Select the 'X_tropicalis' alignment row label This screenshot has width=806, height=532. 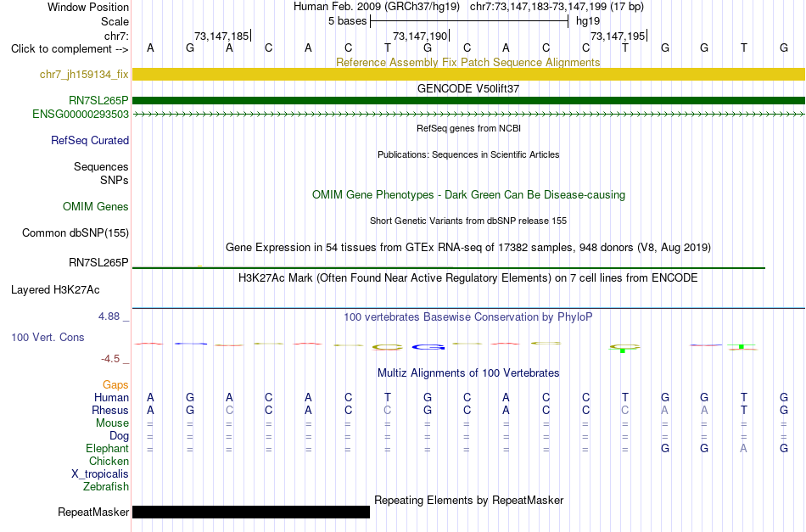(x=100, y=474)
